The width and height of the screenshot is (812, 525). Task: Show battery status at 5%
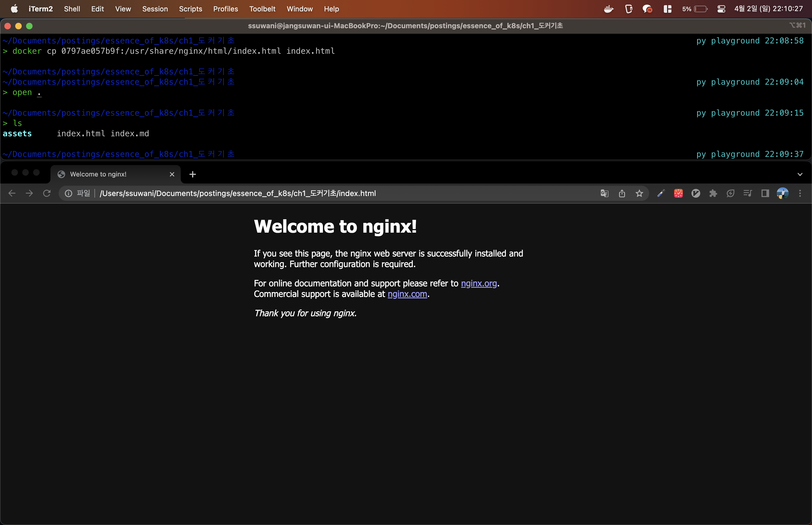point(695,9)
